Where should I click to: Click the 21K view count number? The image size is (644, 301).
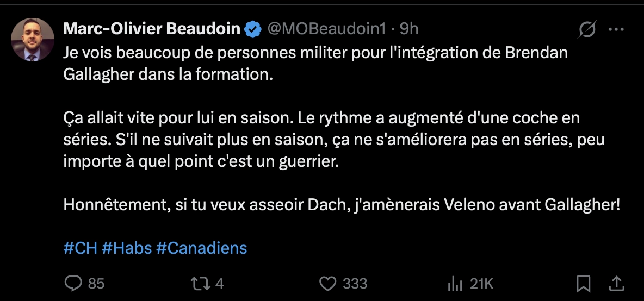[482, 283]
